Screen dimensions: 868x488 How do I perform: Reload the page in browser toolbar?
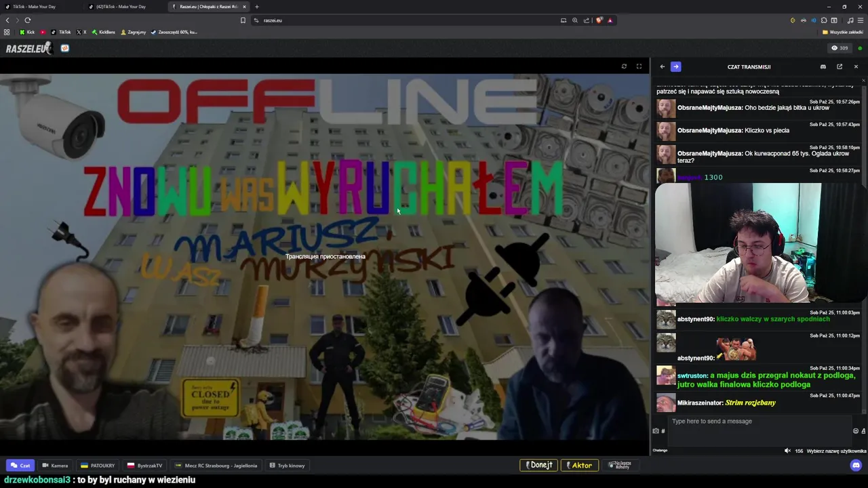point(28,20)
